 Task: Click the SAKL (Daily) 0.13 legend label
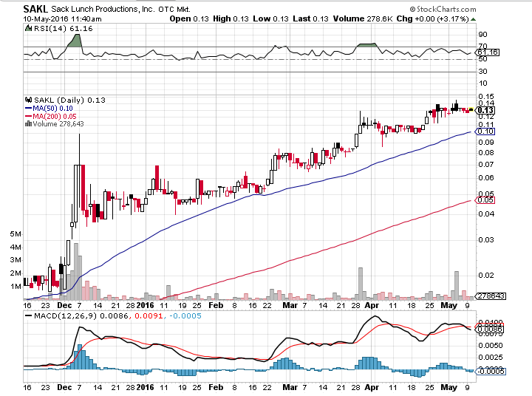[x=70, y=100]
